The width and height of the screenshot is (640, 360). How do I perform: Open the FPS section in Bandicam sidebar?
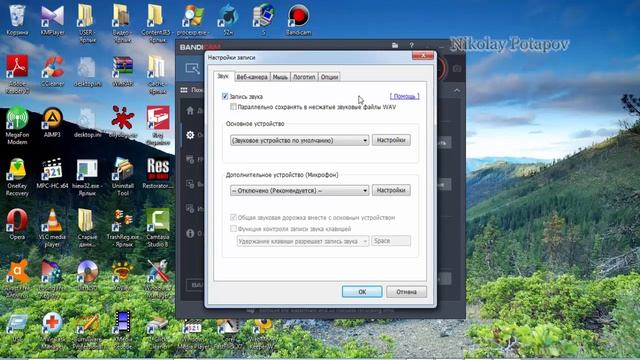[x=190, y=159]
